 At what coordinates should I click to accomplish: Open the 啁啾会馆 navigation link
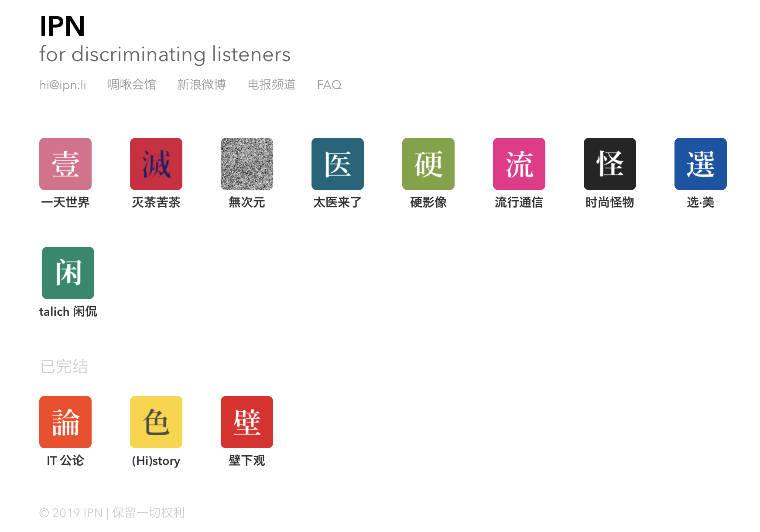click(x=132, y=85)
